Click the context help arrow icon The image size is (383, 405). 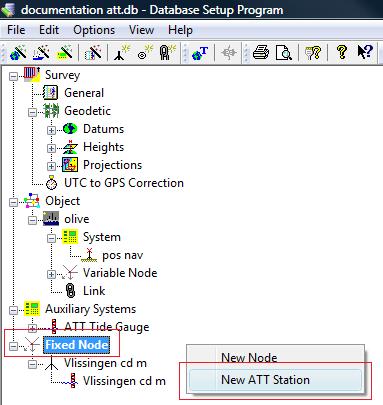click(365, 53)
